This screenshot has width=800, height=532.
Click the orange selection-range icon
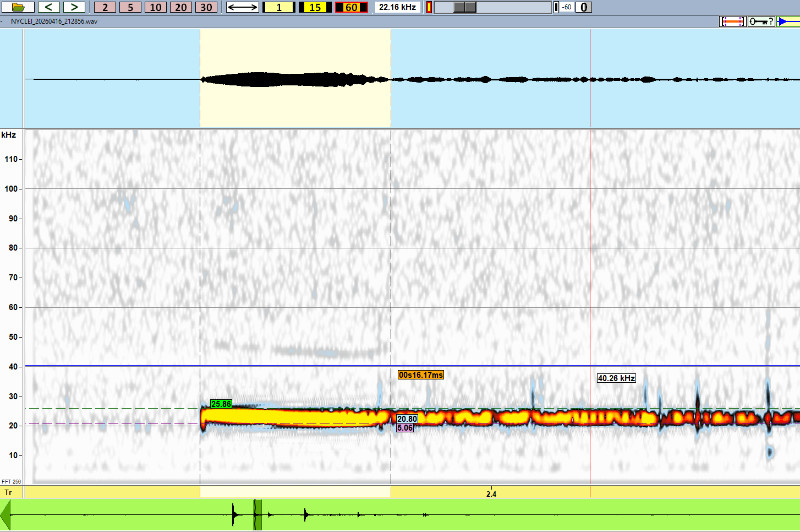pos(732,21)
